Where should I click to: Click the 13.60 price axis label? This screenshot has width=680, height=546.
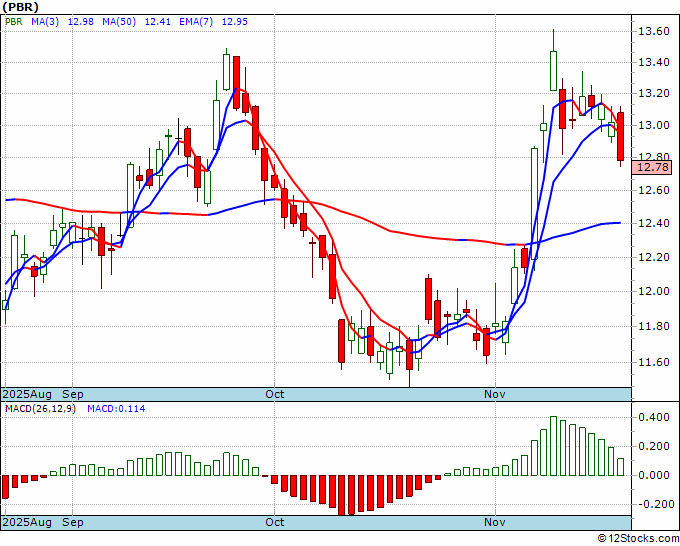[x=654, y=31]
